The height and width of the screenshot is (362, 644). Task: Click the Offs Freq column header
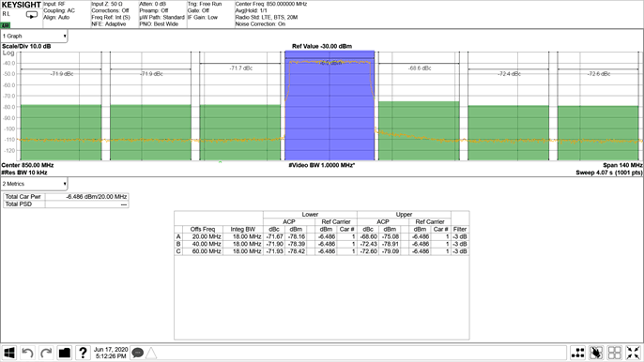coord(203,230)
